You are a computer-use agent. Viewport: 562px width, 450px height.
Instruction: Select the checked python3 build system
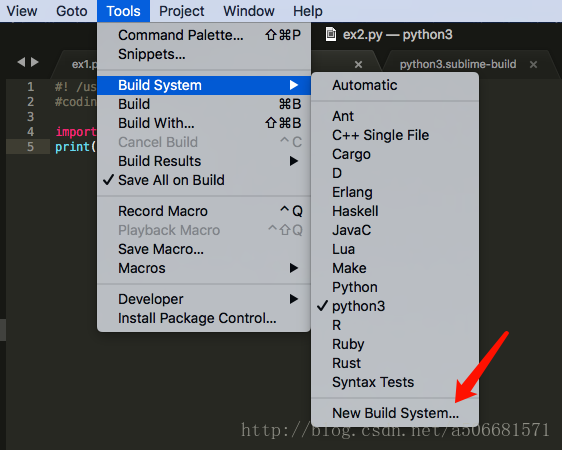point(395,306)
